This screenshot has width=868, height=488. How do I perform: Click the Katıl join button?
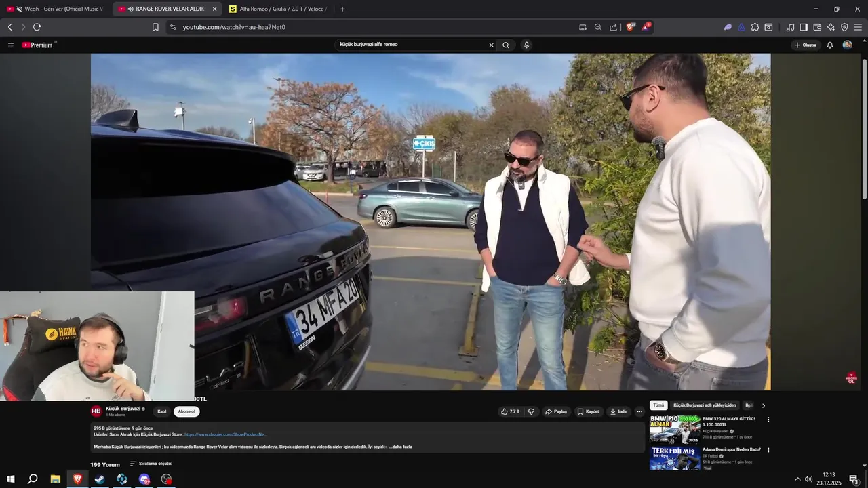[x=162, y=411]
